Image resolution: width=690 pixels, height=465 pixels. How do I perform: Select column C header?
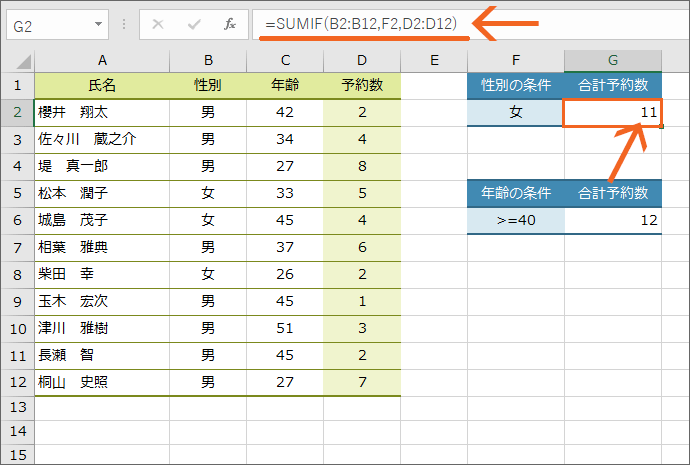pyautogui.click(x=285, y=60)
